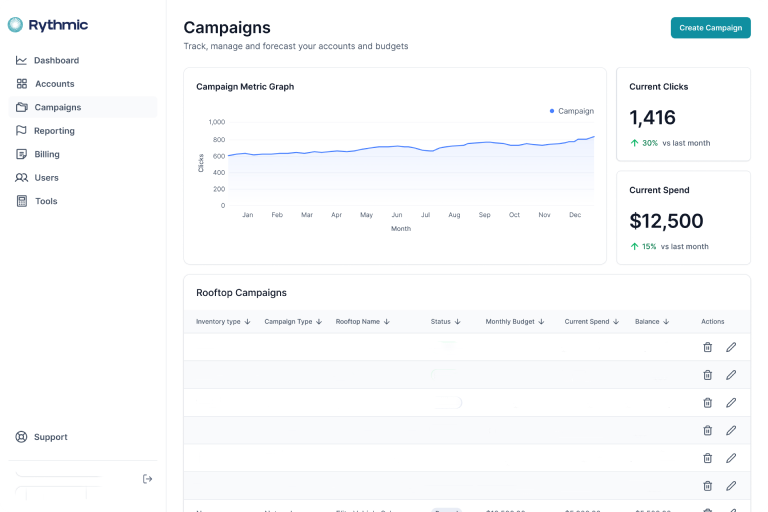Image resolution: width=768 pixels, height=512 pixels.
Task: Sort table by Campaign Type column
Action: (x=288, y=322)
